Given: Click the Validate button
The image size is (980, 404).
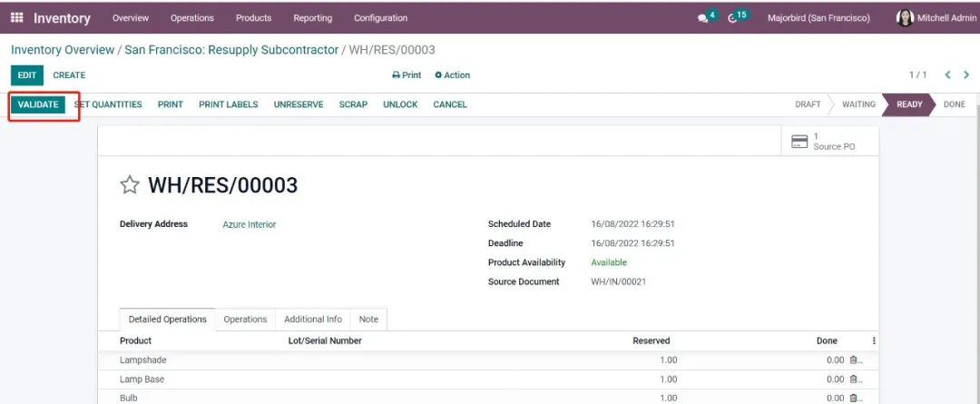Looking at the screenshot, I should pos(38,104).
